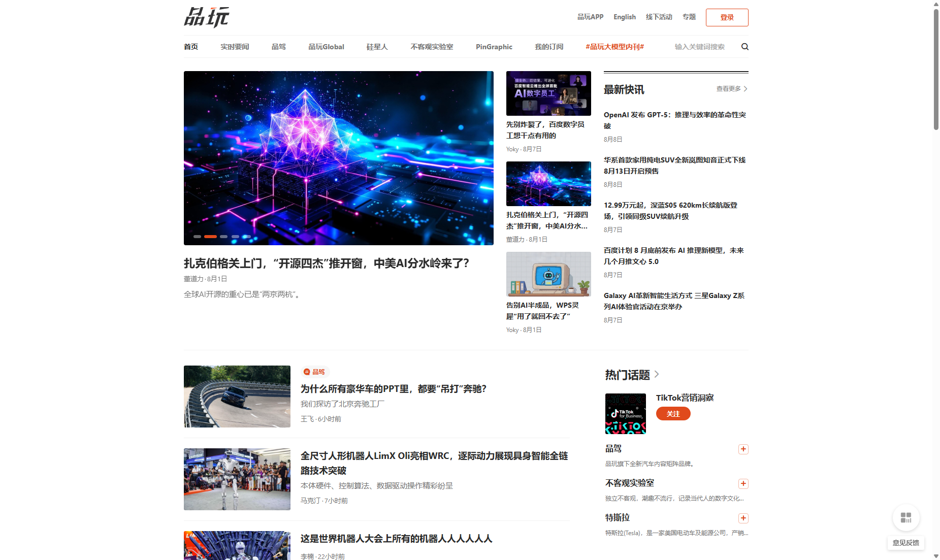The width and height of the screenshot is (940, 560).
Task: Click author 董道力 under main headline
Action: click(x=193, y=279)
